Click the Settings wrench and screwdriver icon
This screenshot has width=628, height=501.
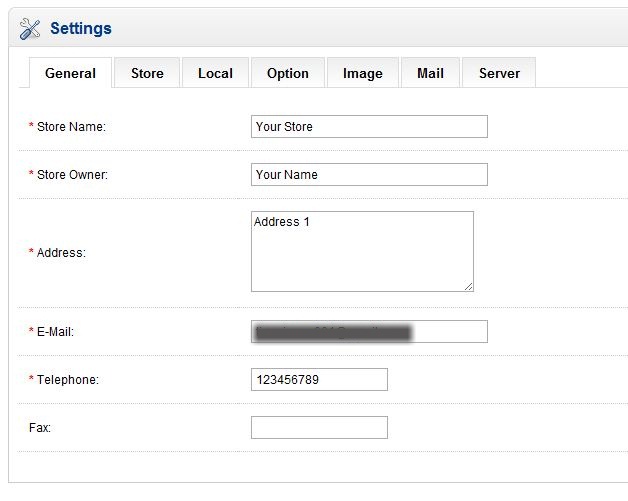click(31, 29)
